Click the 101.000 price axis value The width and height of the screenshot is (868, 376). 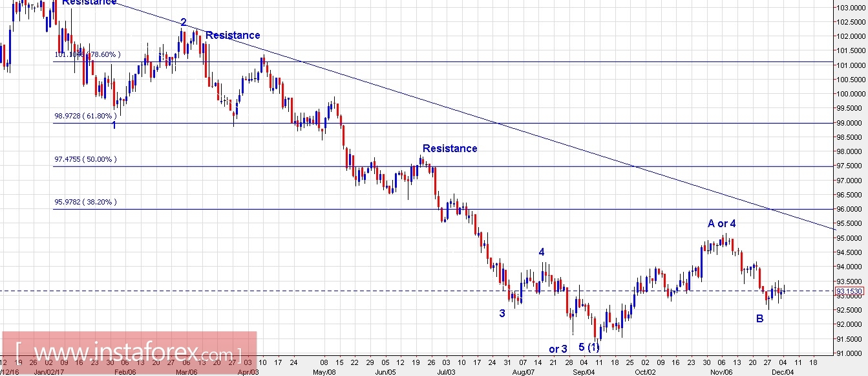point(851,65)
